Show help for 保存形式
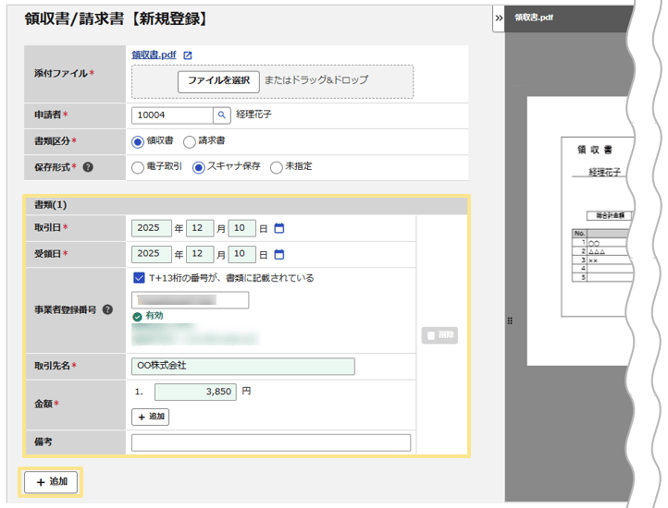 [x=88, y=167]
